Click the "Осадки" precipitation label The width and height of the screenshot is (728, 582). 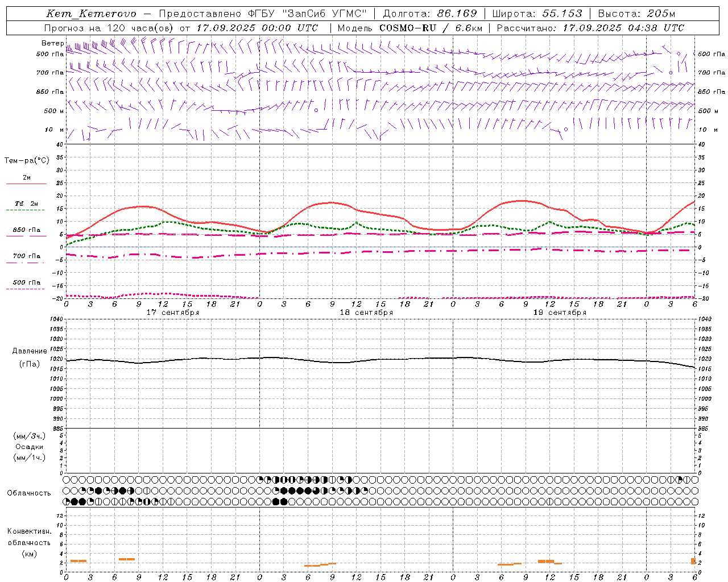30,447
